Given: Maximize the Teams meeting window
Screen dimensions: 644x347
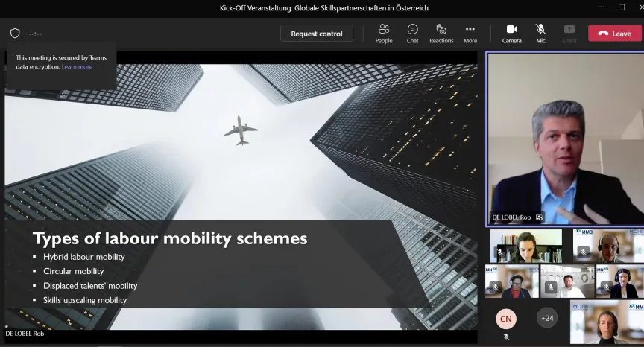Looking at the screenshot, I should pyautogui.click(x=622, y=7).
